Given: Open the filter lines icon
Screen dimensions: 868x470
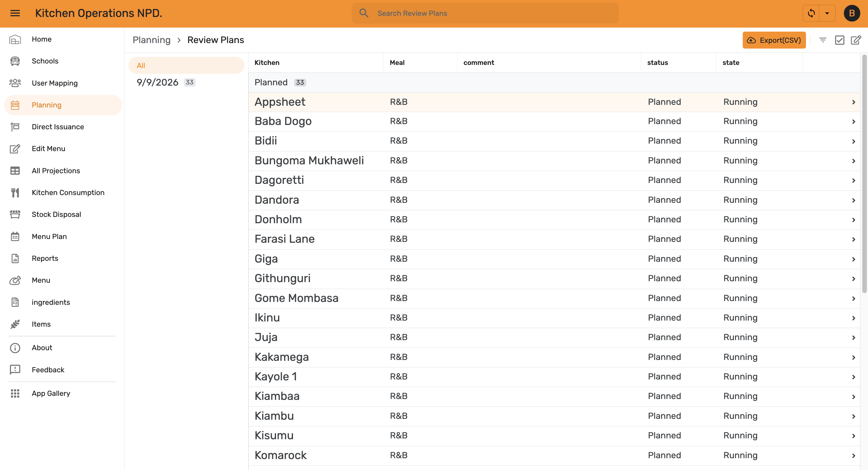Looking at the screenshot, I should [823, 40].
